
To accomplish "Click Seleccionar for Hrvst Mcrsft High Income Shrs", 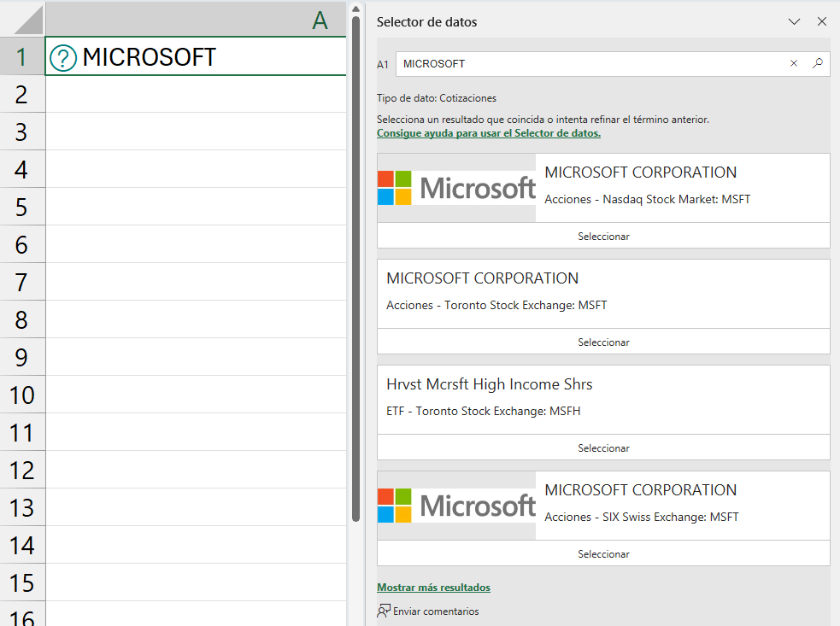I will coord(604,448).
